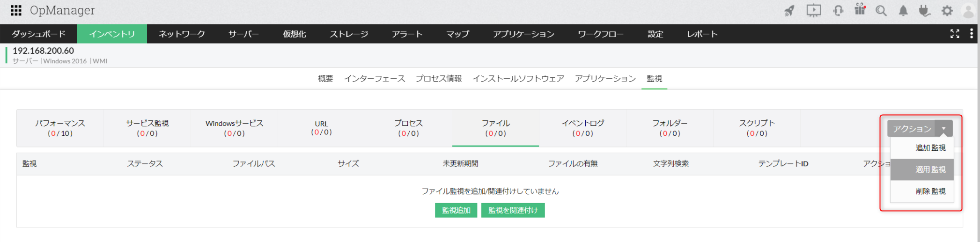Click the 文字列検索 column header
This screenshot has width=980, height=242.
(671, 164)
